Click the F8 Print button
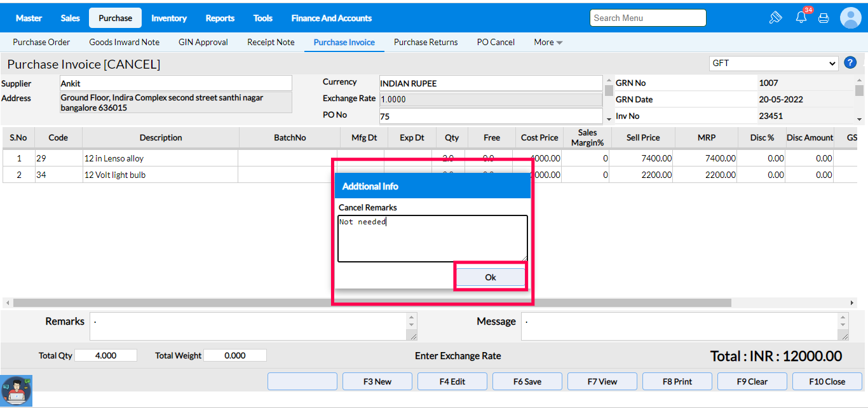 click(677, 381)
